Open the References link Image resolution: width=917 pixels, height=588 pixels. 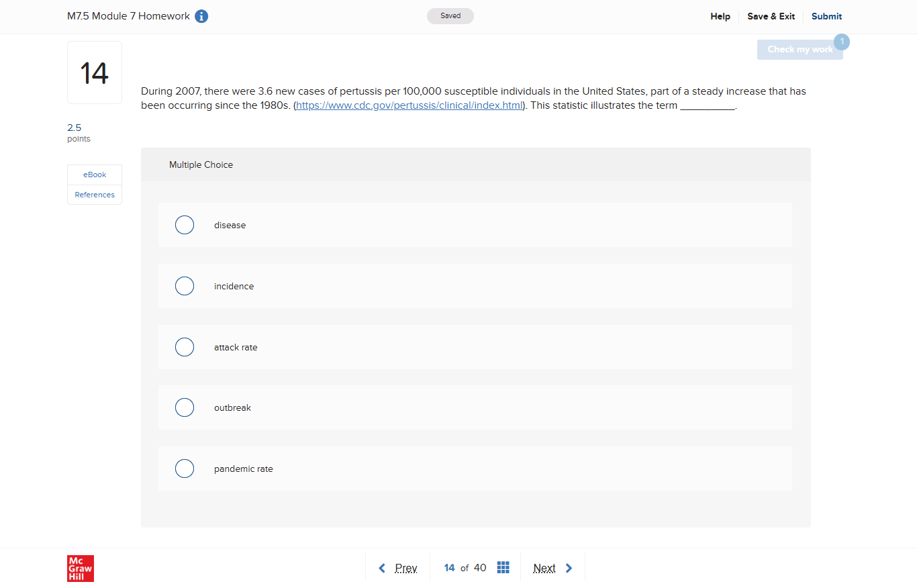(95, 195)
